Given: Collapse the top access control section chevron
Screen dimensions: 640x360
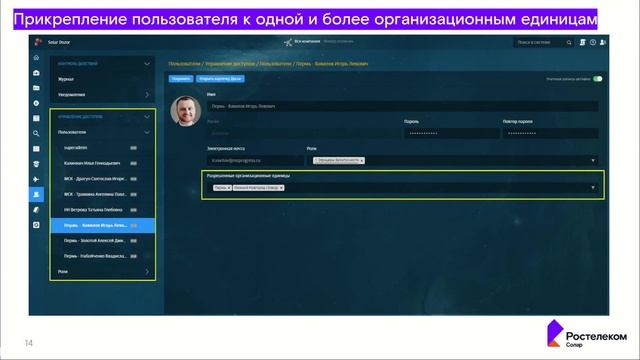Looking at the screenshot, I should pyautogui.click(x=147, y=64).
